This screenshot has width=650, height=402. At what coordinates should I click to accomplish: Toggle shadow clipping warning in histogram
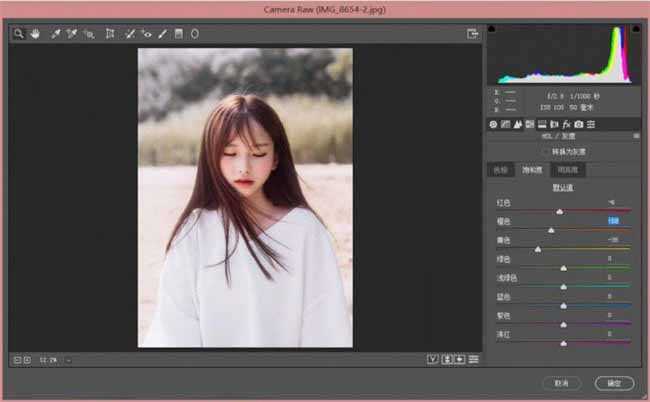click(x=492, y=29)
